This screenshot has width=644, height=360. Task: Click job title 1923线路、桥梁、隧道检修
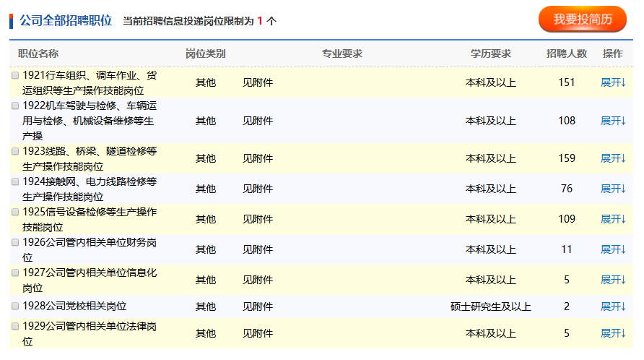pos(90,158)
